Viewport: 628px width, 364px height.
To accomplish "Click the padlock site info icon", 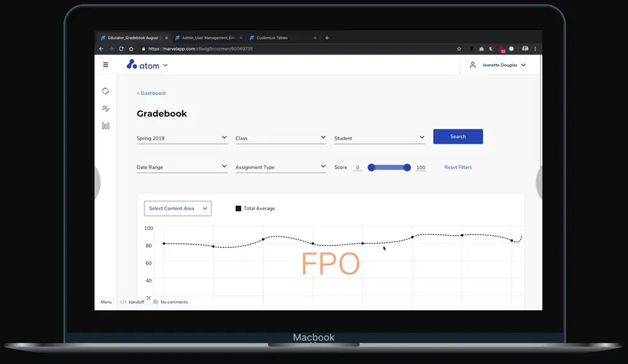I will click(x=144, y=49).
